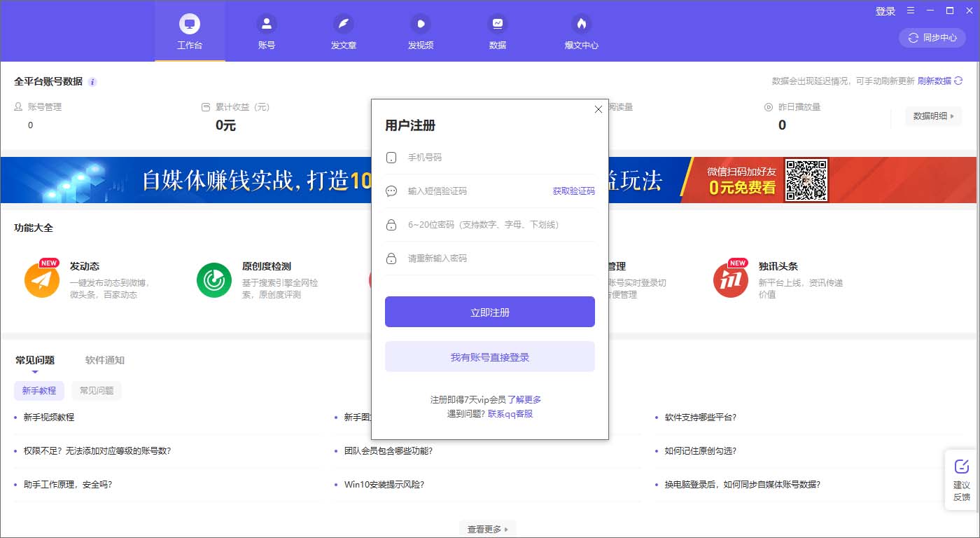Select the 发动态 paper plane feature icon
980x538 pixels.
pos(42,279)
